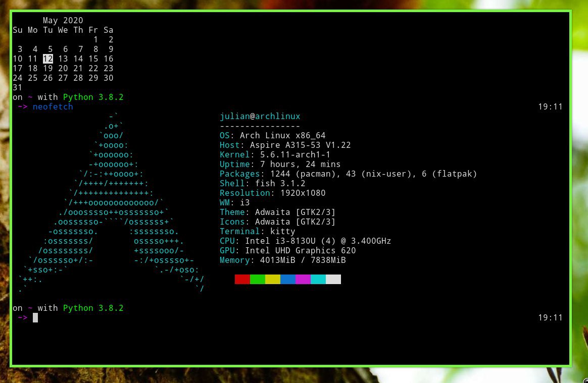Click the 'OS: Arch Linux x86_64' line
This screenshot has width=588, height=383.
click(273, 136)
